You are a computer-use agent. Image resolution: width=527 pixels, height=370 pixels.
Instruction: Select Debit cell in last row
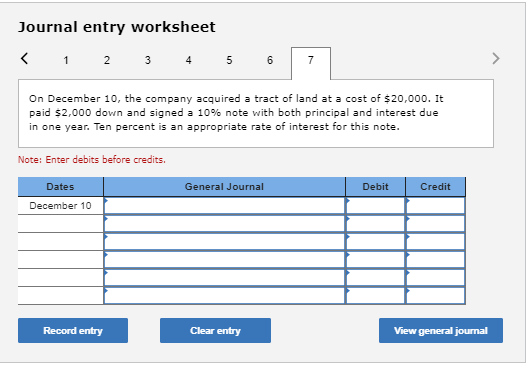375,296
